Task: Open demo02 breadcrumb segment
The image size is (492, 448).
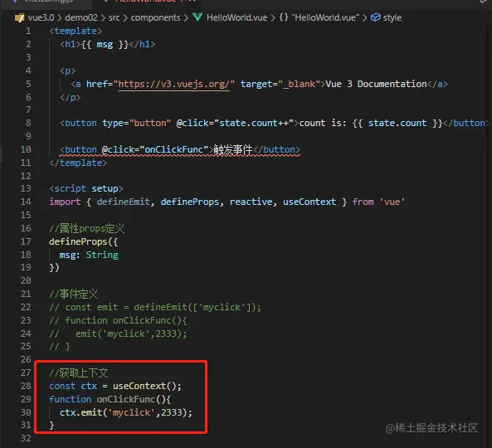Action: click(81, 17)
